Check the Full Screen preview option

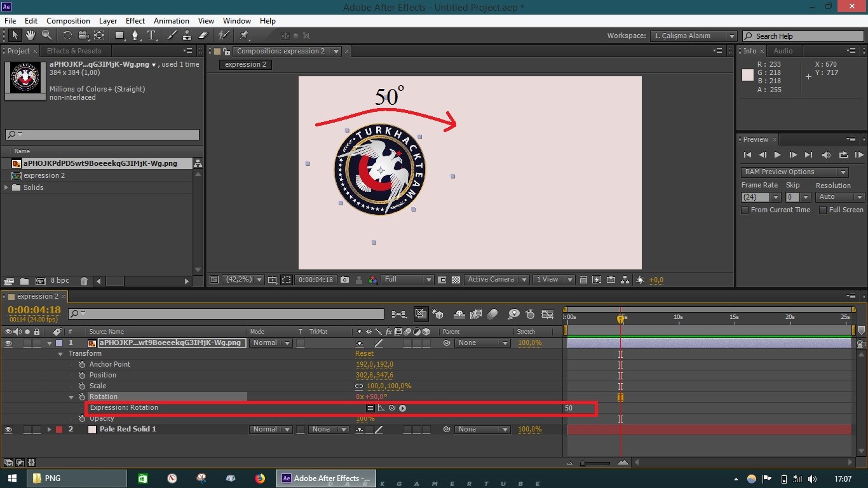pos(823,210)
